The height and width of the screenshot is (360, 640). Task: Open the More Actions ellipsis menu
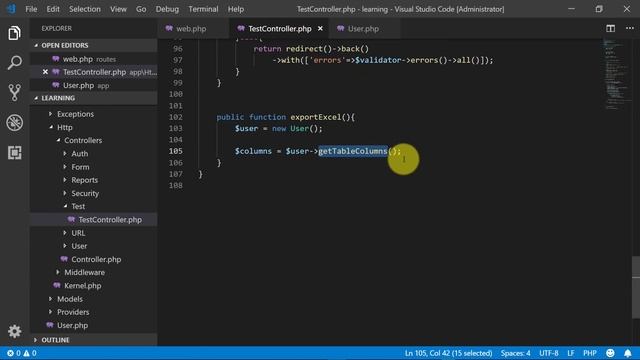(630, 28)
